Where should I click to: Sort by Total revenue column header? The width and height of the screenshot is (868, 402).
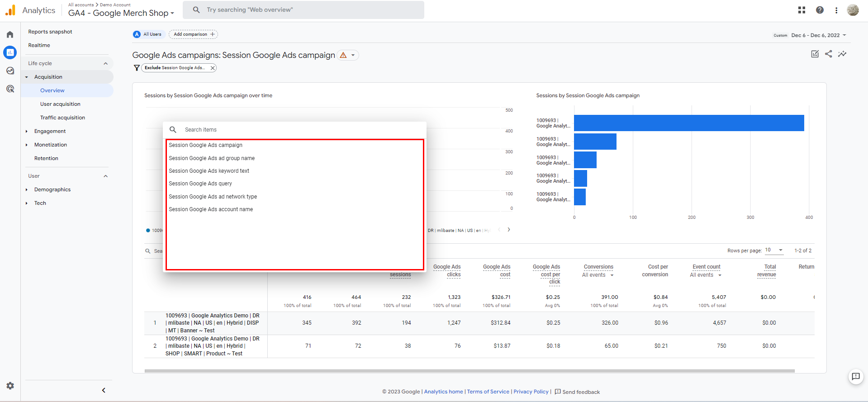[767, 270]
